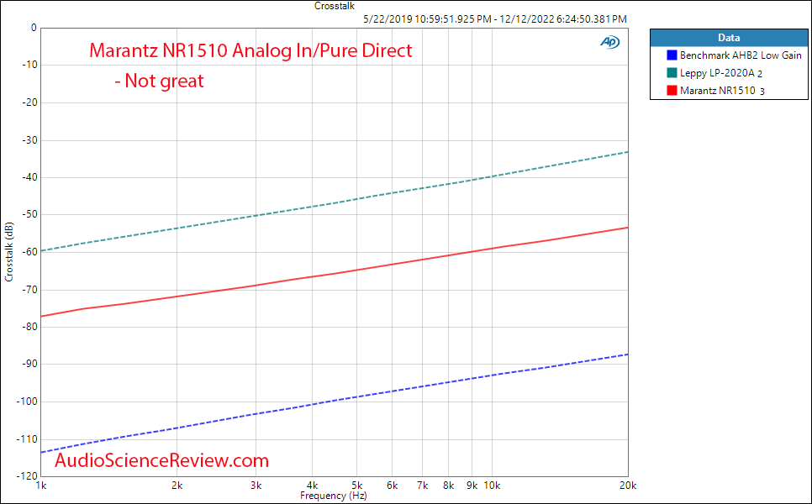
Task: Click the AP logo icon in the graph
Action: (x=609, y=43)
